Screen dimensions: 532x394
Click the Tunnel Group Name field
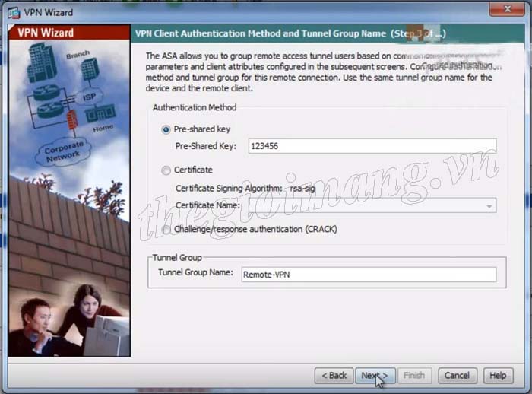369,275
